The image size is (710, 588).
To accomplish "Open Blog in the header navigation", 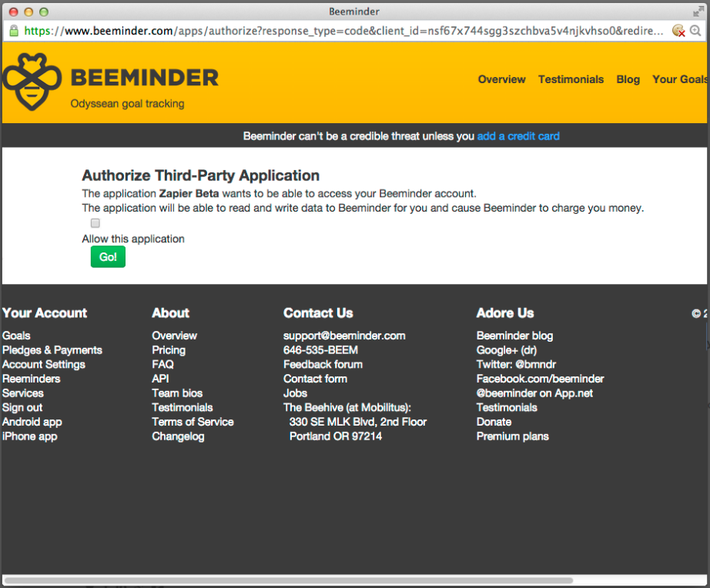I will pyautogui.click(x=628, y=79).
